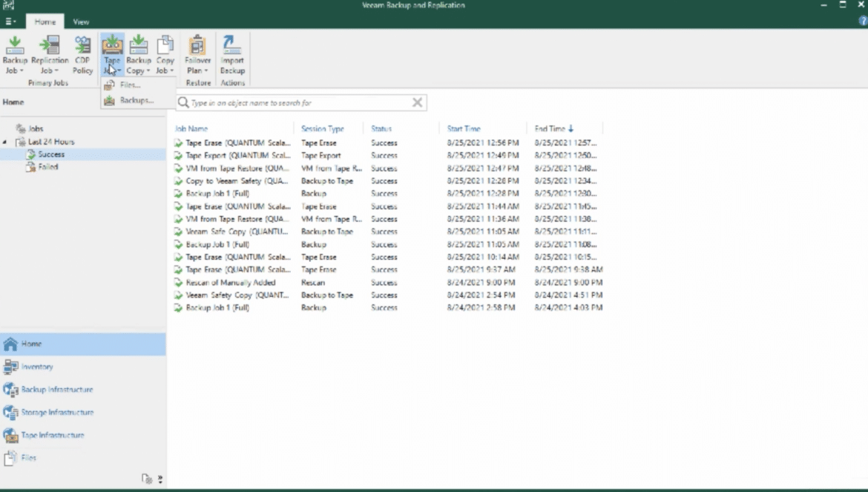868x492 pixels.
Task: Expand Failover Plan dropdown arrow
Action: [x=206, y=70]
